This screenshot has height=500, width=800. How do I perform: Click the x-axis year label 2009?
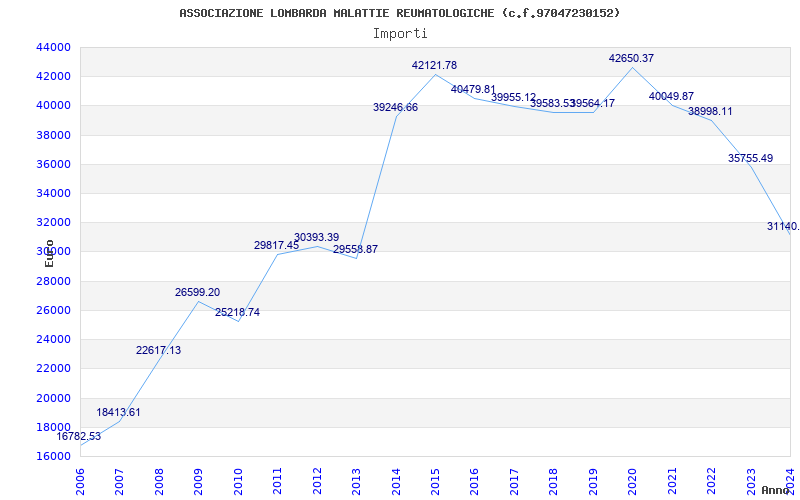(198, 482)
